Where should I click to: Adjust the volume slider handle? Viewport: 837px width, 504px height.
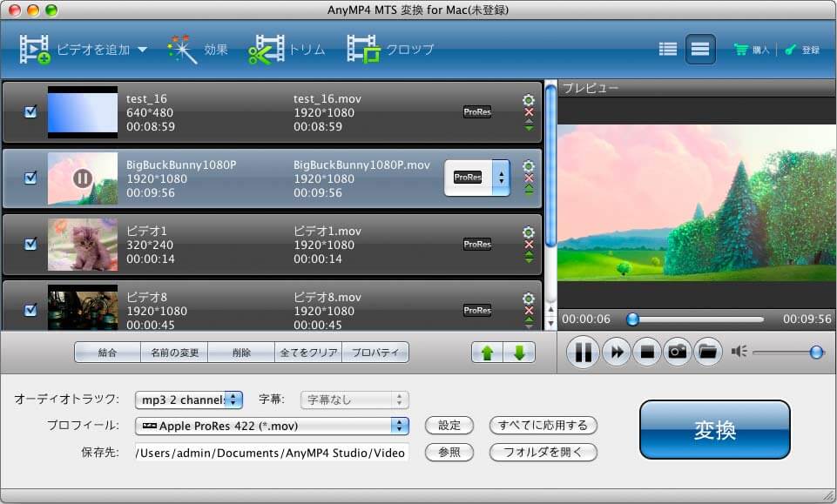816,352
